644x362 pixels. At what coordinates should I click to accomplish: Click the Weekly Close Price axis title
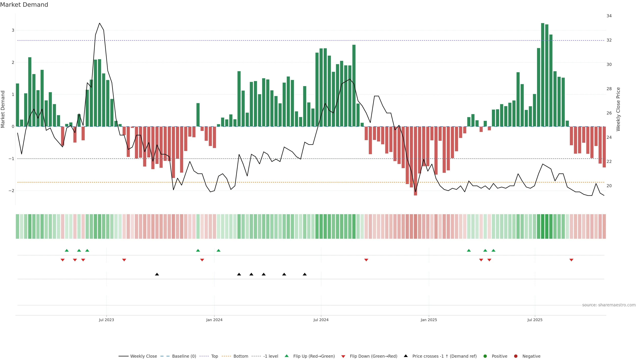tap(618, 109)
